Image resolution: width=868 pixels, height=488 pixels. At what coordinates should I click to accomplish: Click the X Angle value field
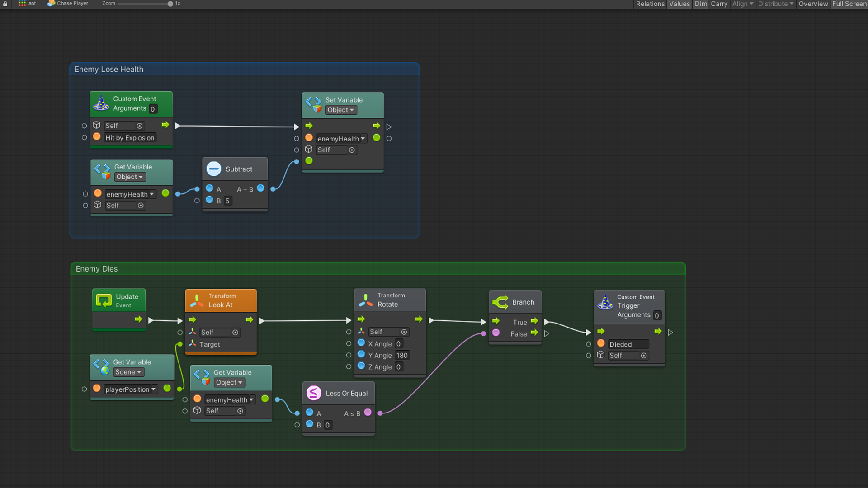[399, 344]
